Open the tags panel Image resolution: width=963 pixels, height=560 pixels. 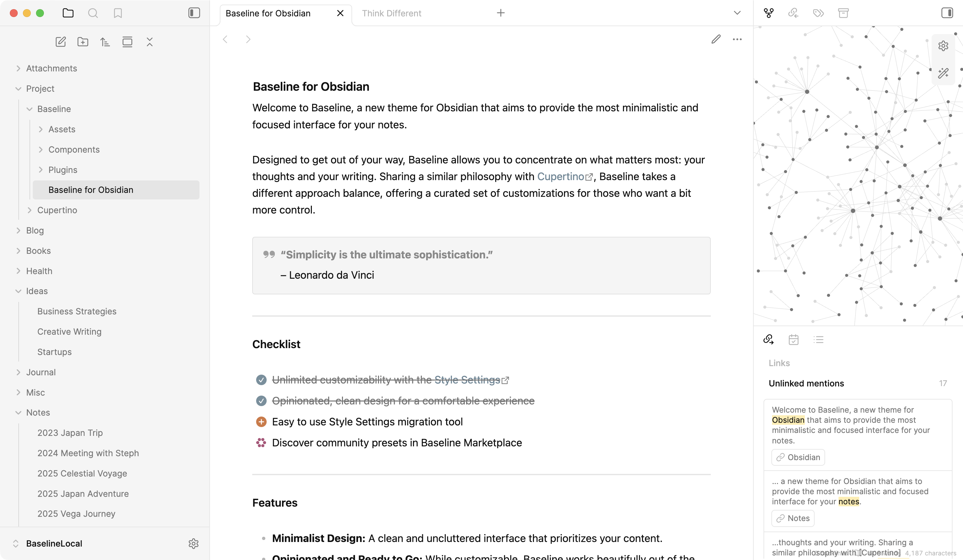pos(818,12)
